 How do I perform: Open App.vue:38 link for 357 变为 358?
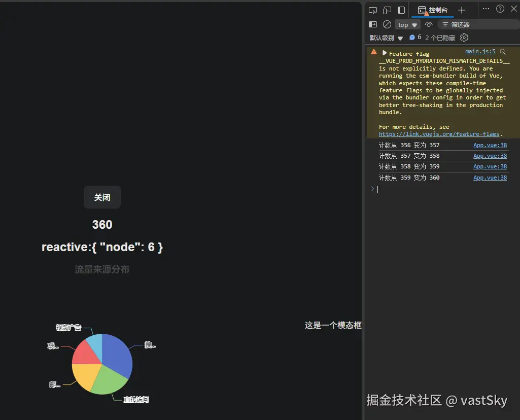click(490, 156)
